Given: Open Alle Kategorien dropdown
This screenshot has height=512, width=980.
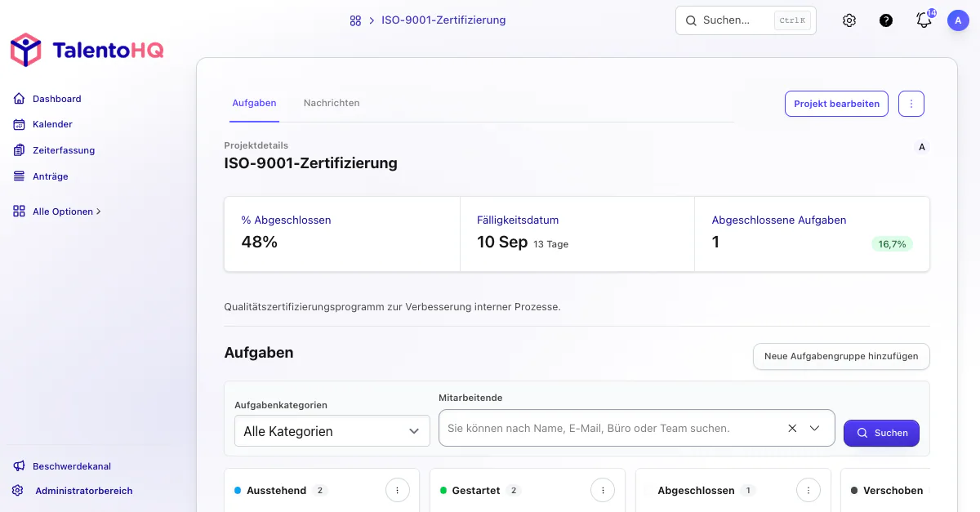Looking at the screenshot, I should [332, 431].
